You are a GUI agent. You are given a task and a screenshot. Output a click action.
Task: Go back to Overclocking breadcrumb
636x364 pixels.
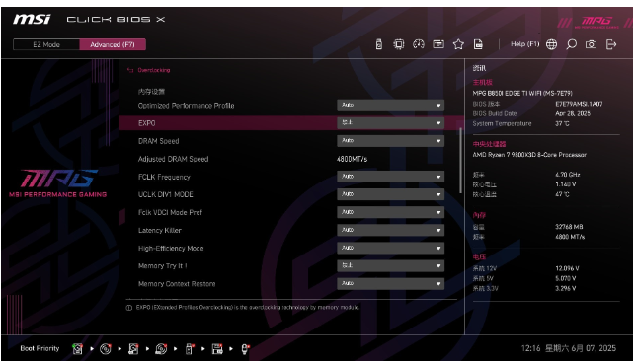pos(154,70)
